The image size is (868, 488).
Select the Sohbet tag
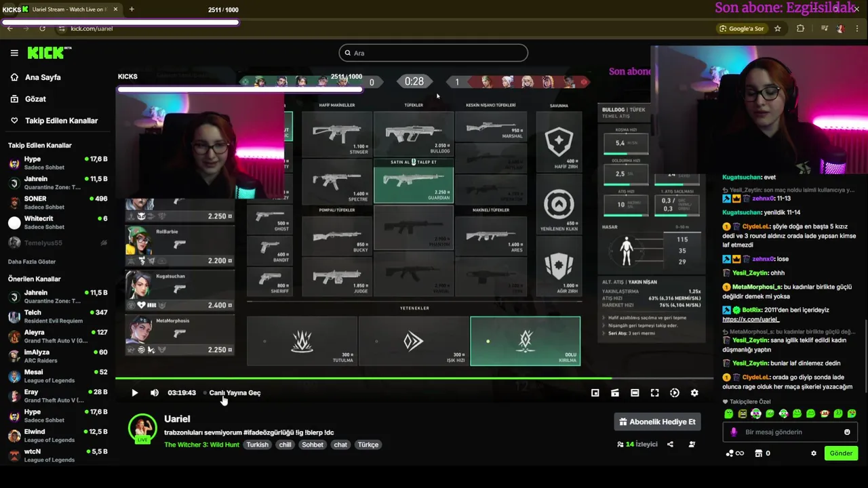point(313,445)
